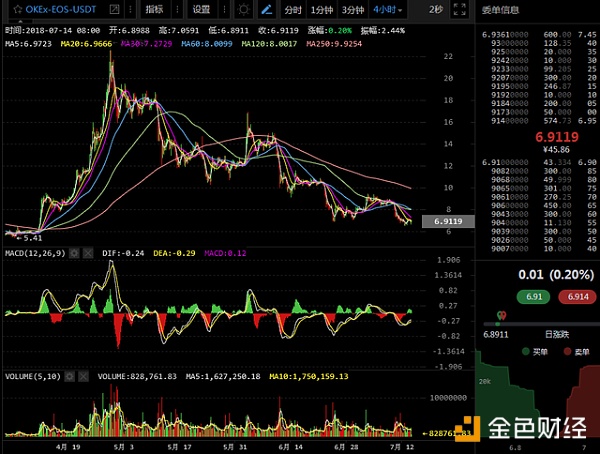This screenshot has height=454, width=600.
Task: Click the last price 6.9119 in order book
Action: click(x=557, y=137)
